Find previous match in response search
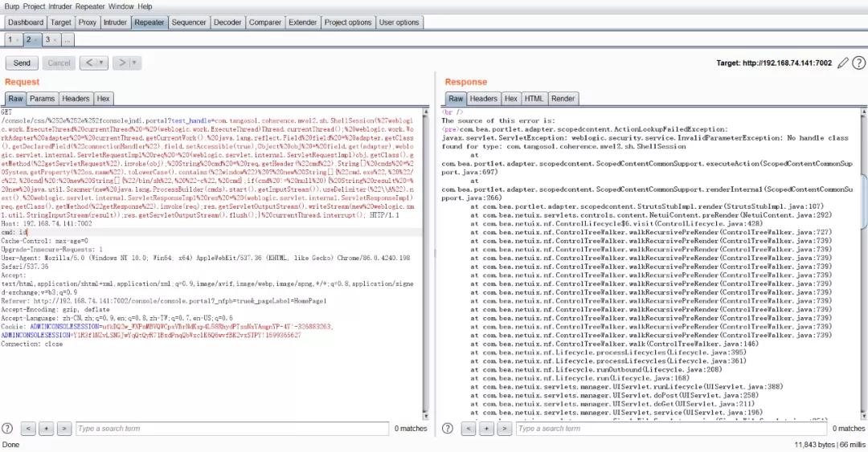 point(469,428)
